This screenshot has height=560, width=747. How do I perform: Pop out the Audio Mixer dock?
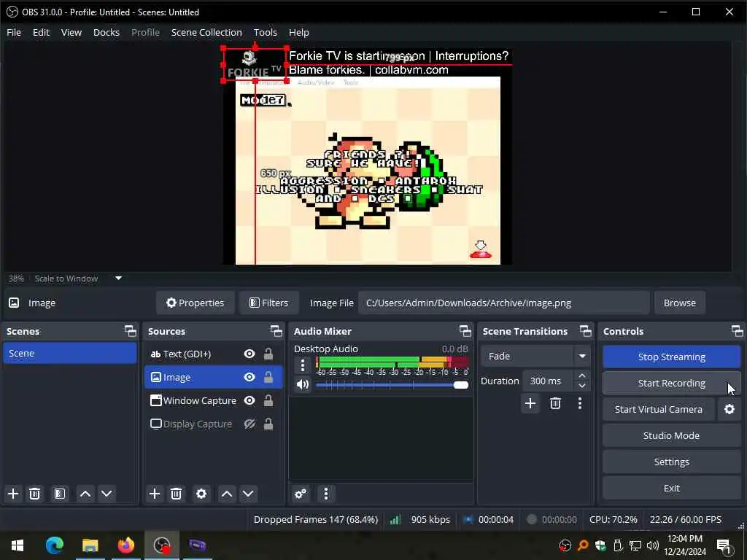pyautogui.click(x=465, y=331)
